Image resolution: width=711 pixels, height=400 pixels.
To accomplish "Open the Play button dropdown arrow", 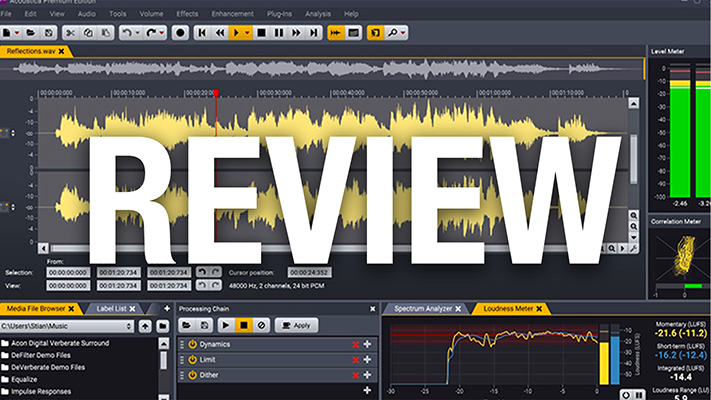I will (247, 32).
